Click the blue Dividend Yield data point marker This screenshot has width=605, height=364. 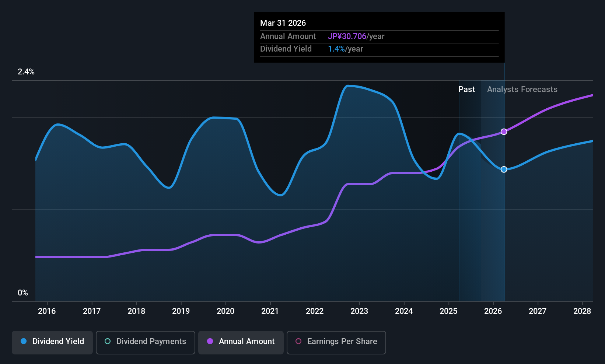coord(504,169)
